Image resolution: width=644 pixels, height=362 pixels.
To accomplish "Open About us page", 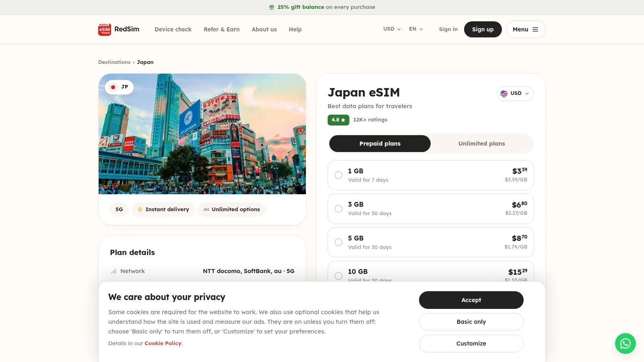I will (264, 29).
